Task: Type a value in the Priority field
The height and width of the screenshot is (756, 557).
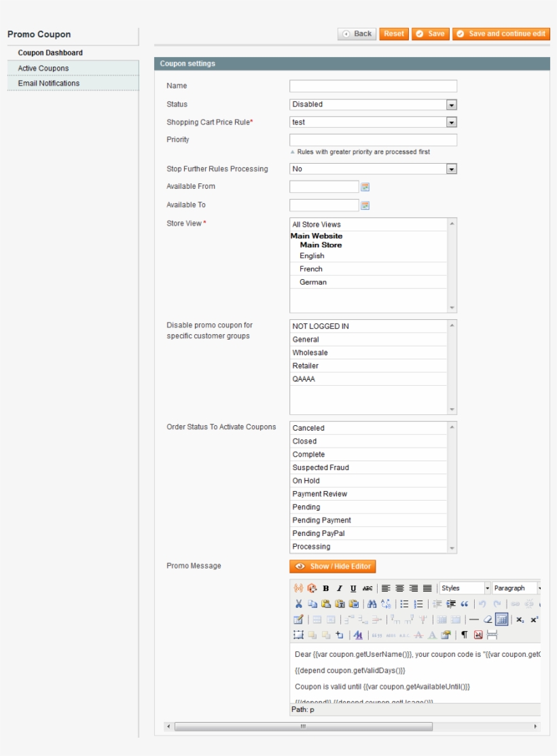Action: point(374,141)
